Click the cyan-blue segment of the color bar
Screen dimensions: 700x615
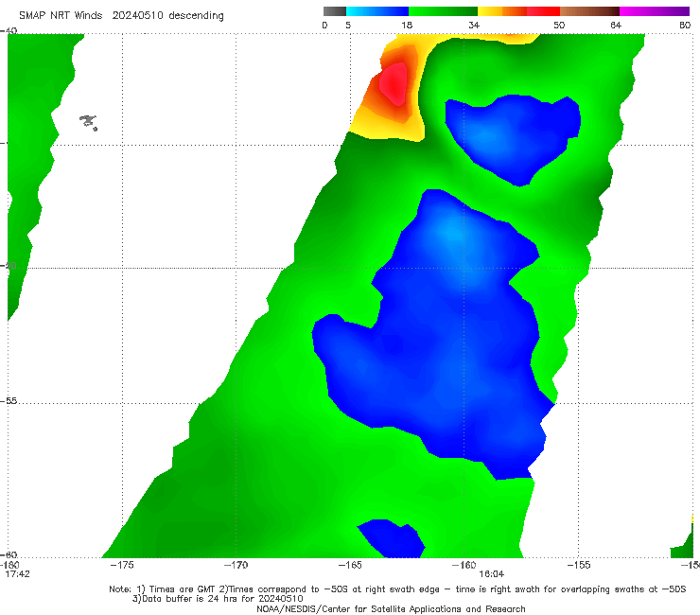[x=377, y=11]
